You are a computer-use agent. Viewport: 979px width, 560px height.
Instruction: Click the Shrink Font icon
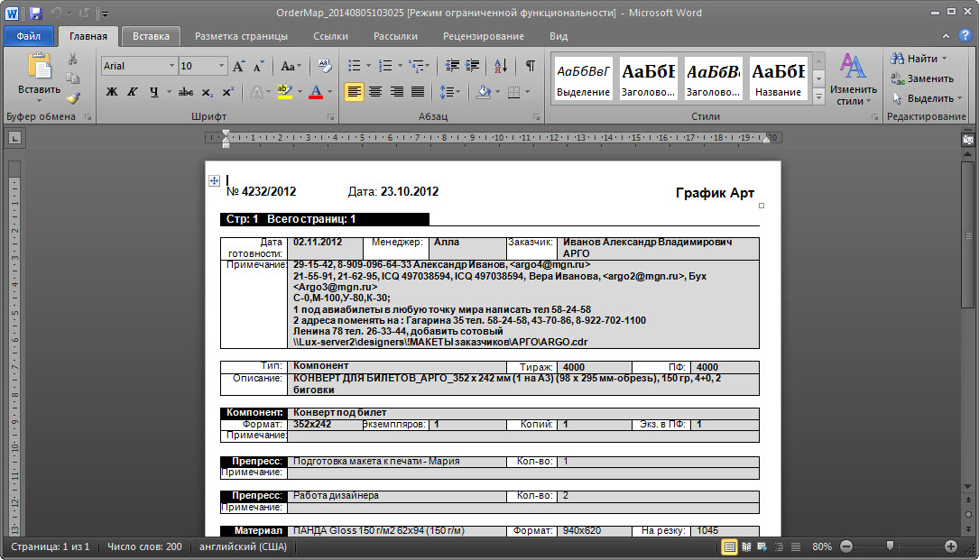point(258,66)
